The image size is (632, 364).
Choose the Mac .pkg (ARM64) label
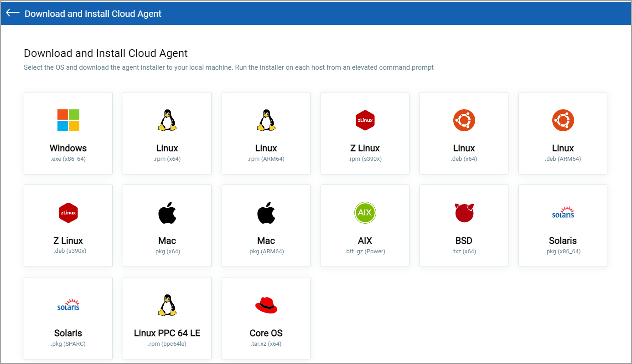(266, 241)
